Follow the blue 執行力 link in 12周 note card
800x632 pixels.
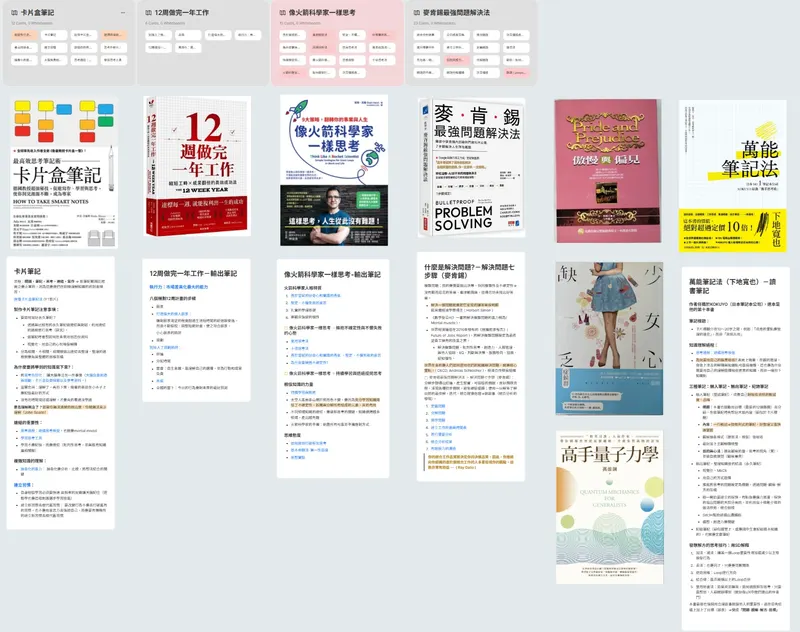point(179,287)
